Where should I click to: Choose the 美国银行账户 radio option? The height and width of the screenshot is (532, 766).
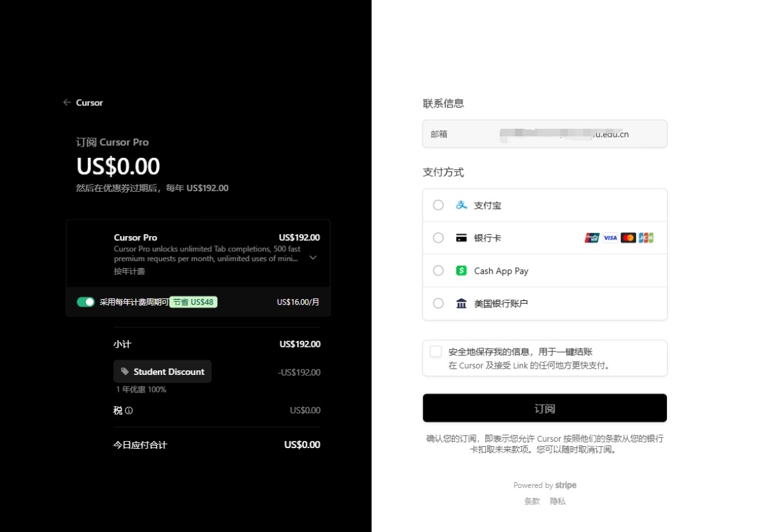[439, 304]
